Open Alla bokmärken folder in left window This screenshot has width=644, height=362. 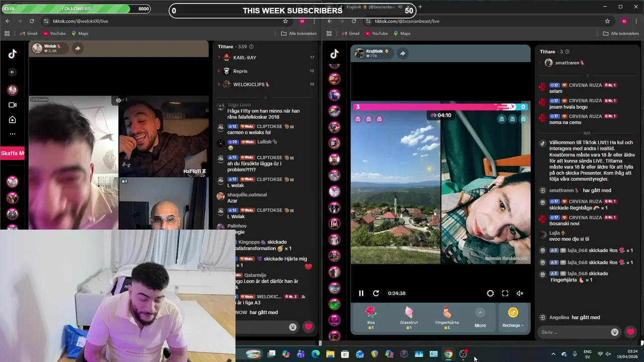pyautogui.click(x=298, y=34)
